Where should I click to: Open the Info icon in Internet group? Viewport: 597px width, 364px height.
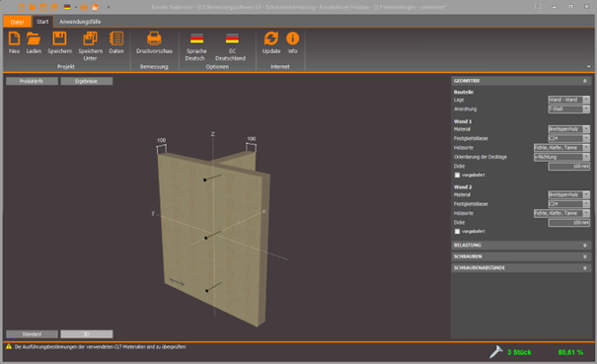(292, 38)
